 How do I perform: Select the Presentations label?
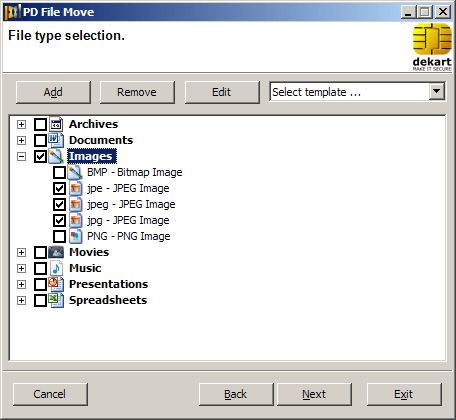coord(108,284)
